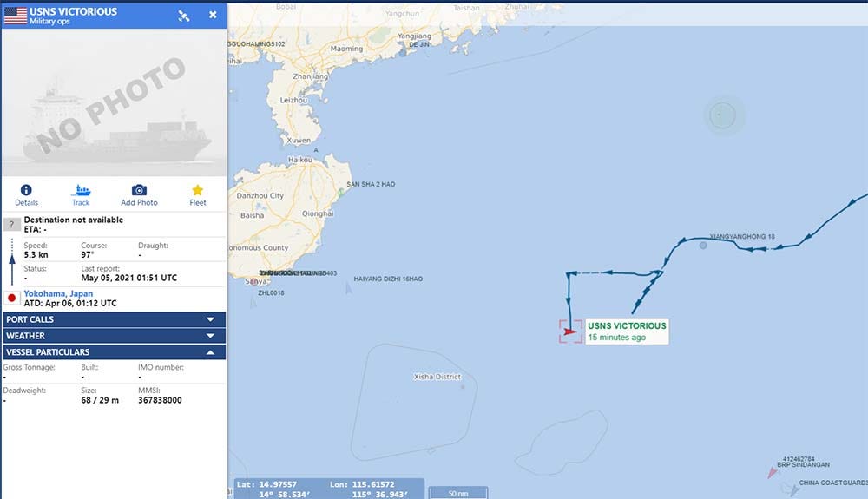Click the USNS VICTORIOUS map label
The width and height of the screenshot is (868, 499).
pyautogui.click(x=627, y=325)
